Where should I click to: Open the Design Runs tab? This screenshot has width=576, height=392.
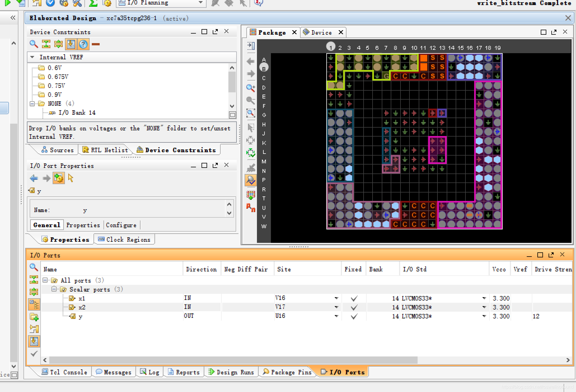coord(231,372)
